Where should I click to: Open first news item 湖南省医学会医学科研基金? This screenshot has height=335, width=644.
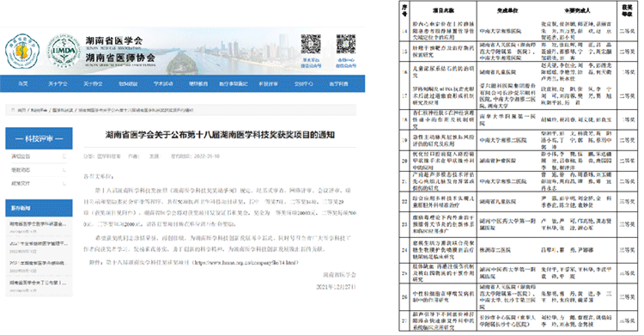(38, 224)
